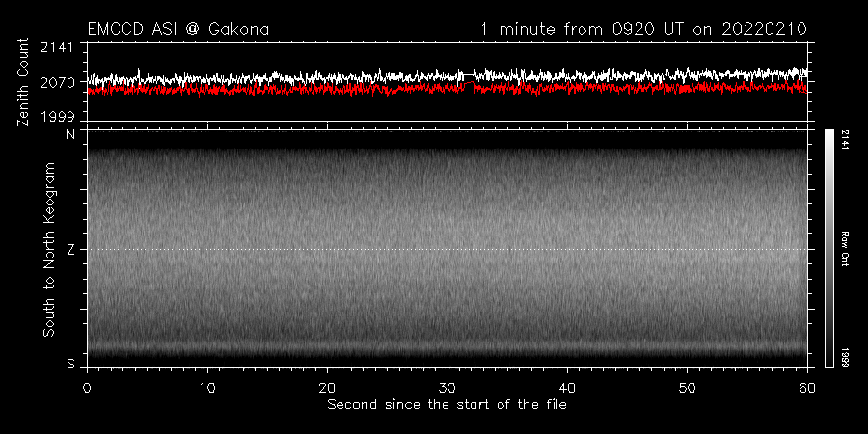The image size is (868, 434).
Task: Click the 2141 label atop the color bar
Action: tap(846, 140)
